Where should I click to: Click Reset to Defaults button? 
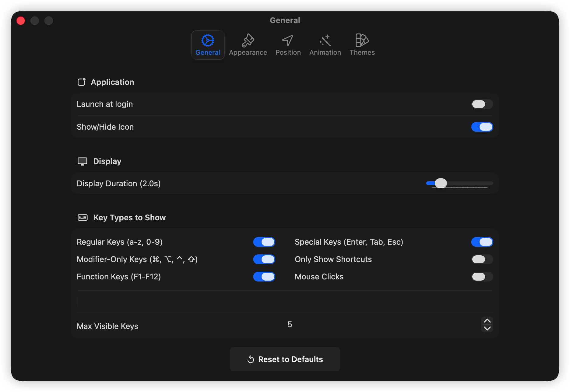(285, 359)
